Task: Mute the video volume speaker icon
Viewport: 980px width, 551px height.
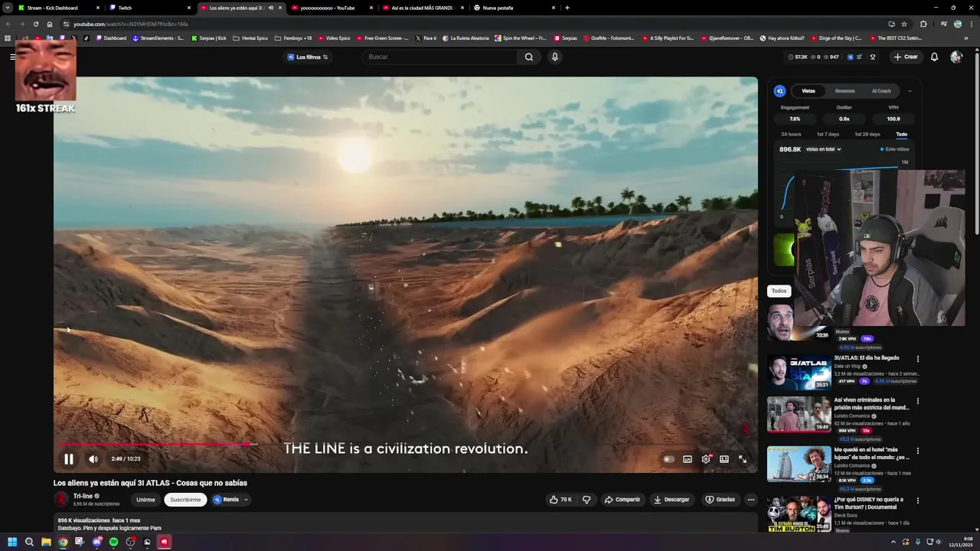Action: [x=93, y=459]
